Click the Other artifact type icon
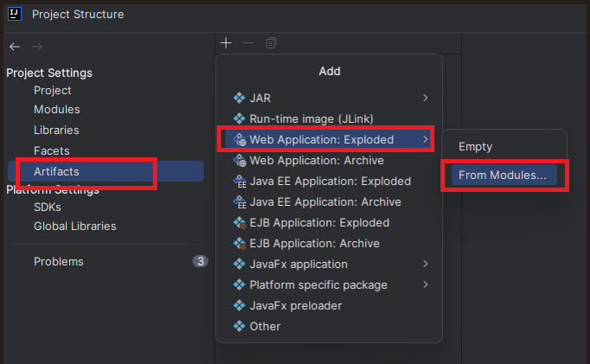Screen dimensions: 590x364 pyautogui.click(x=240, y=326)
